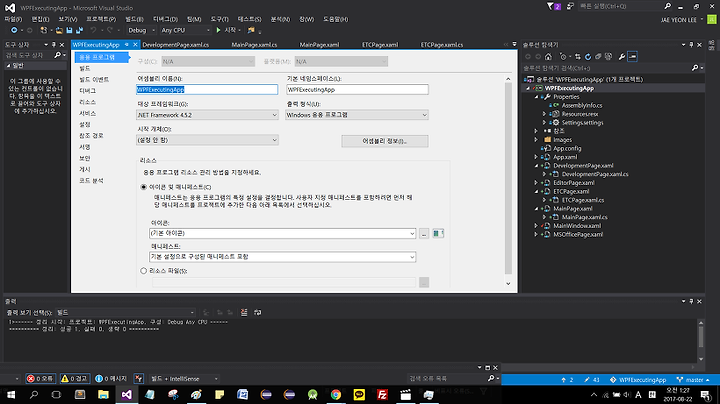Click the Save All icon in toolbar

point(79,30)
